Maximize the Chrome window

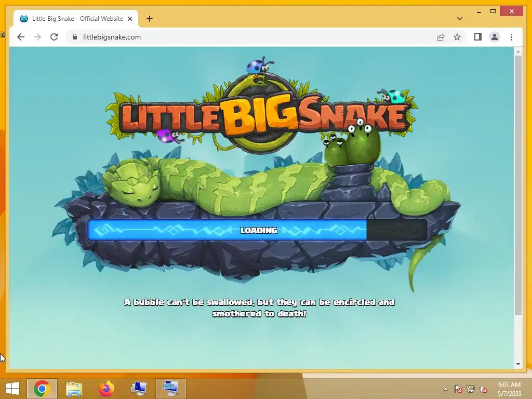493,11
